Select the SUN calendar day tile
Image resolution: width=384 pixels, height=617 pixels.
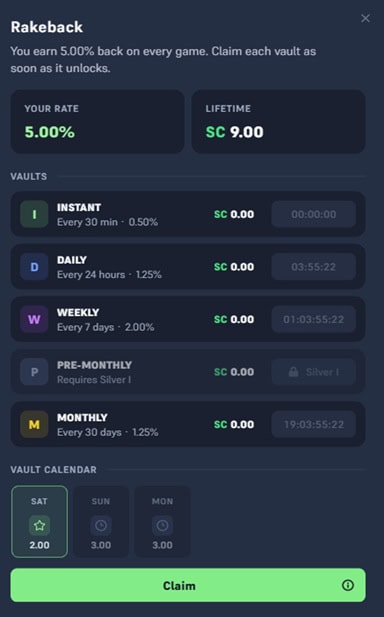pyautogui.click(x=101, y=521)
